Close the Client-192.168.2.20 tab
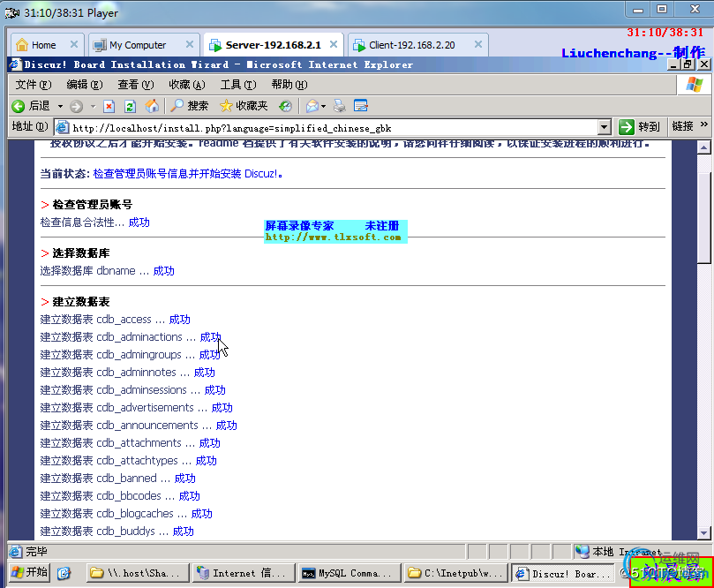 tap(478, 44)
